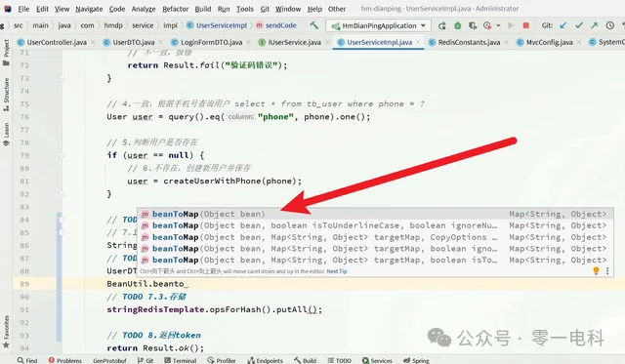Open the Tools menu

click(x=245, y=9)
